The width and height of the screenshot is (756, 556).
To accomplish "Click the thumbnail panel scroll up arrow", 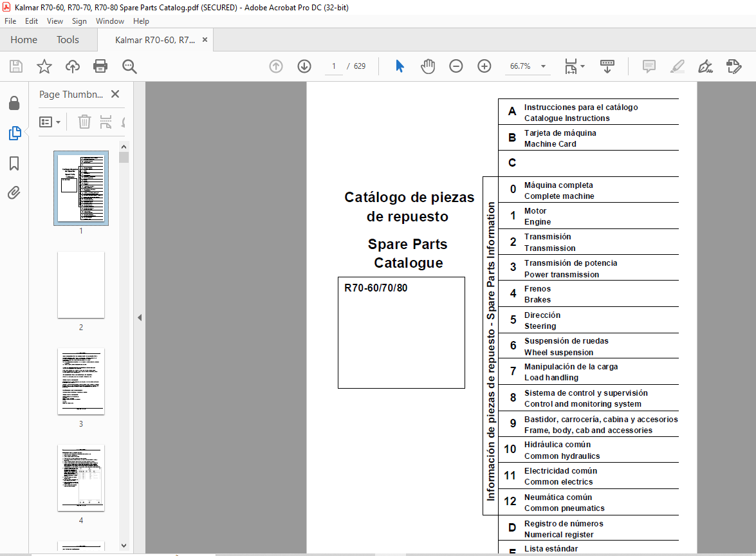I will pos(124,147).
